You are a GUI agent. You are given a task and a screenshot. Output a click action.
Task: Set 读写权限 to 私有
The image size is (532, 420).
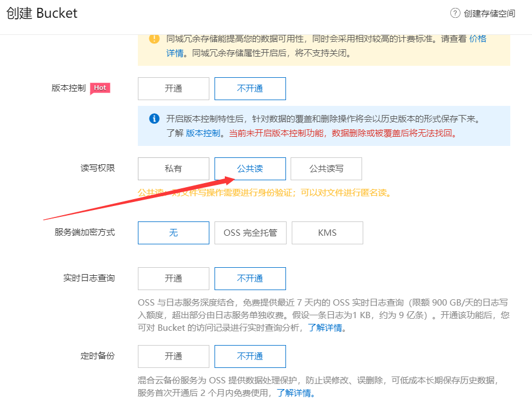tap(173, 169)
